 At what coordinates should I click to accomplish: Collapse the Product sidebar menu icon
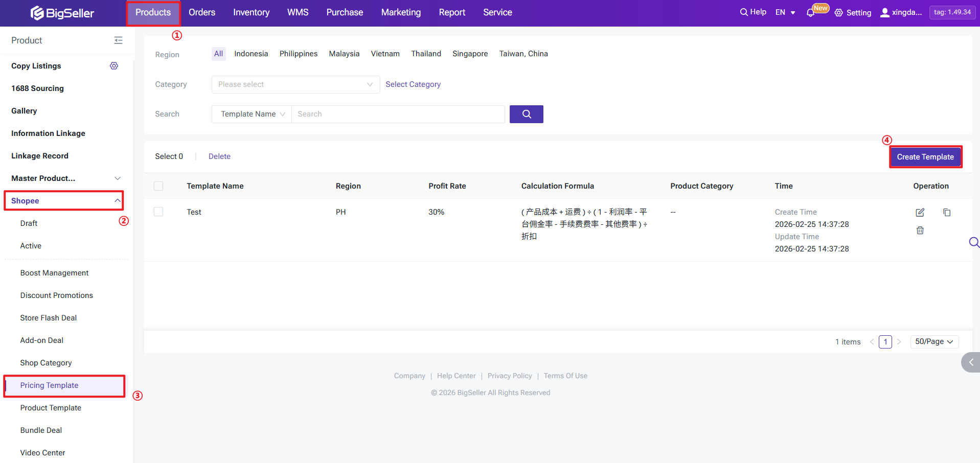click(118, 40)
